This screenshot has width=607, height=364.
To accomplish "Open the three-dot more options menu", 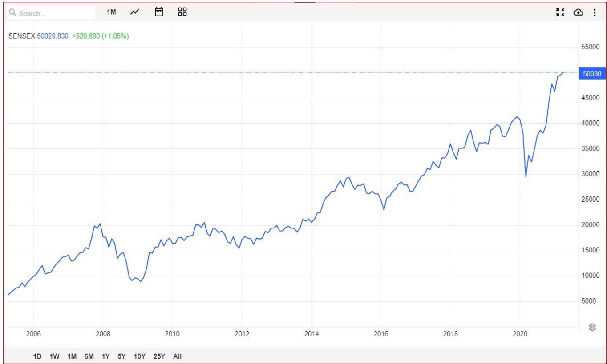I will (x=594, y=12).
